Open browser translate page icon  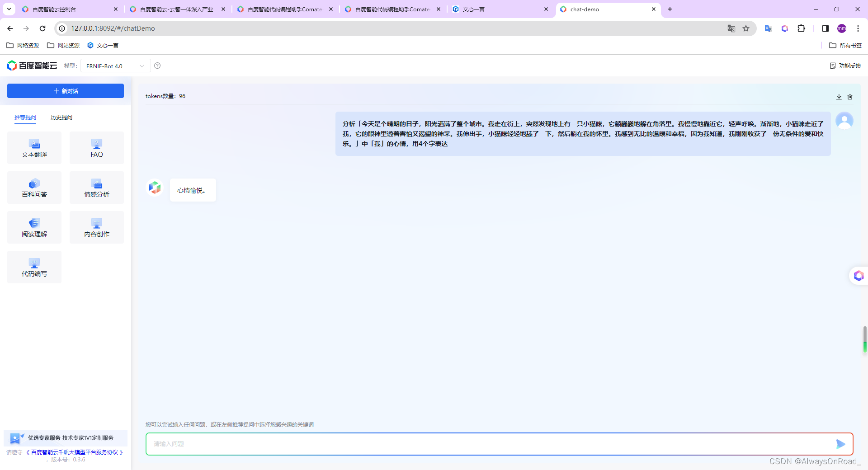coord(731,28)
